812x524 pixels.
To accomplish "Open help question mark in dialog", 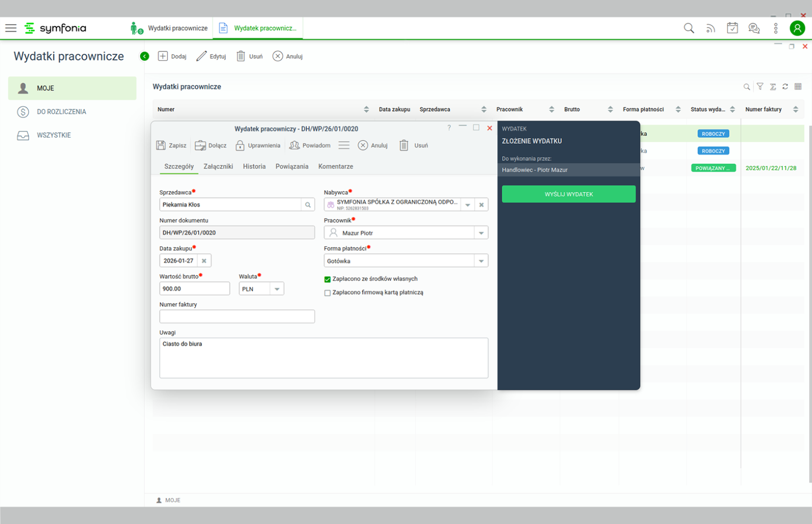I will [449, 128].
